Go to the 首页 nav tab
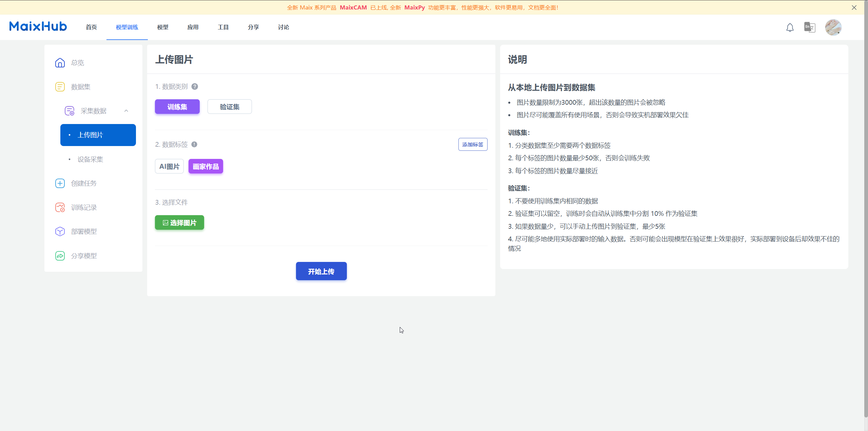Screen dimensions: 868x431 click(x=91, y=27)
